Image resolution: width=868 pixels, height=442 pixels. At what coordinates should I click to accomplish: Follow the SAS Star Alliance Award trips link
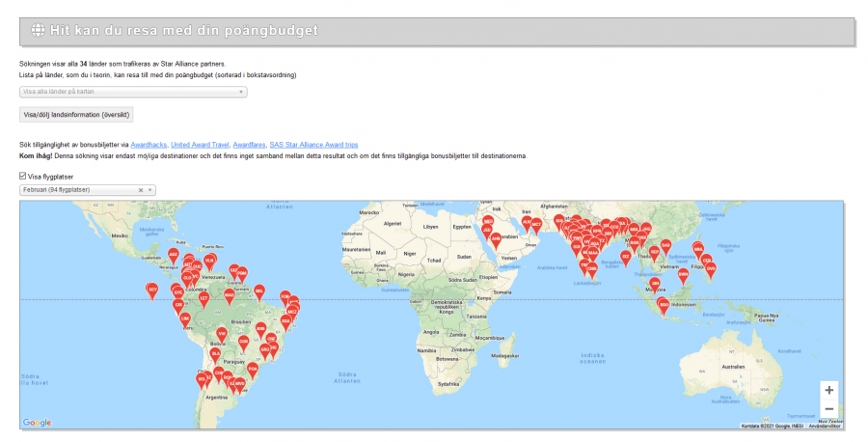tap(313, 144)
